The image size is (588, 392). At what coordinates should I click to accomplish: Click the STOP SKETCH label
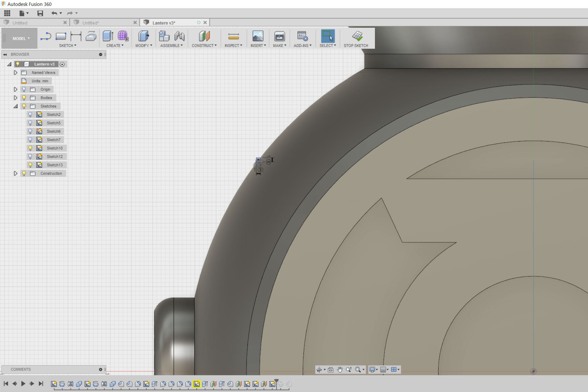pos(356,46)
